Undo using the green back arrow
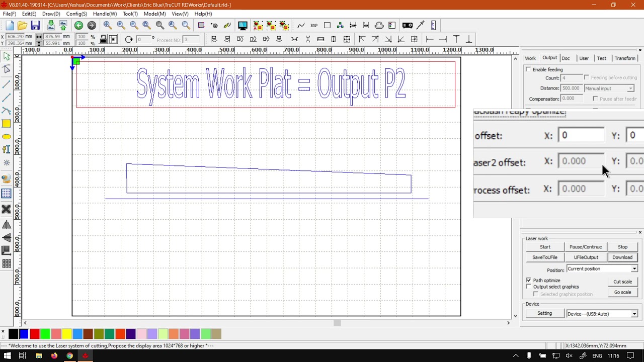 click(x=78, y=26)
